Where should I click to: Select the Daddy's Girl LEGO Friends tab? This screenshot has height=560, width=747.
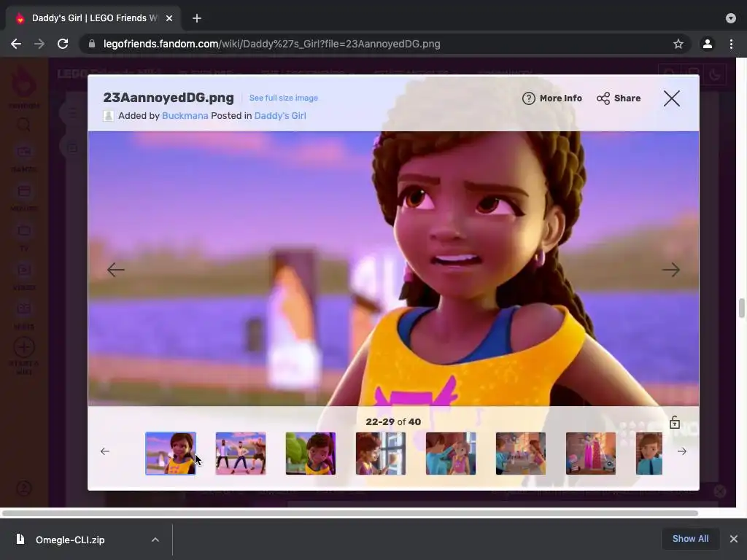[x=93, y=18]
